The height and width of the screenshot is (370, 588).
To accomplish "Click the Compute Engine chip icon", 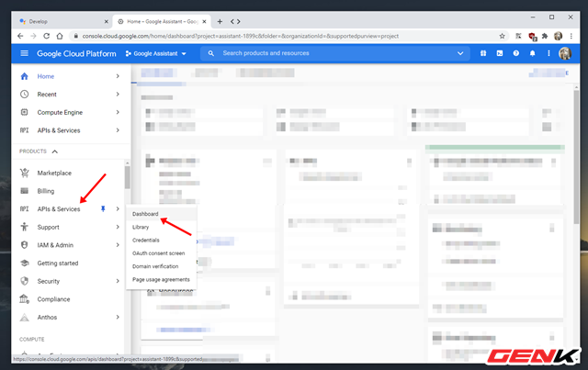I will (x=25, y=112).
